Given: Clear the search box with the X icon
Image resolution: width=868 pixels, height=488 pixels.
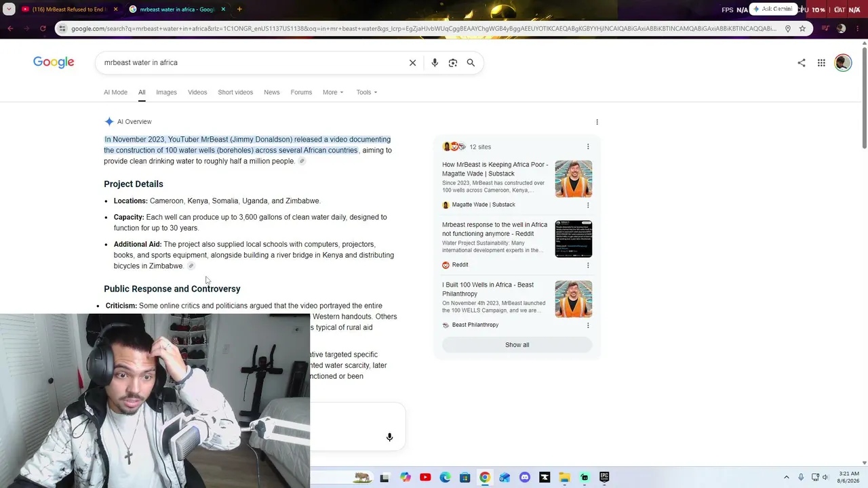Looking at the screenshot, I should pyautogui.click(x=412, y=62).
